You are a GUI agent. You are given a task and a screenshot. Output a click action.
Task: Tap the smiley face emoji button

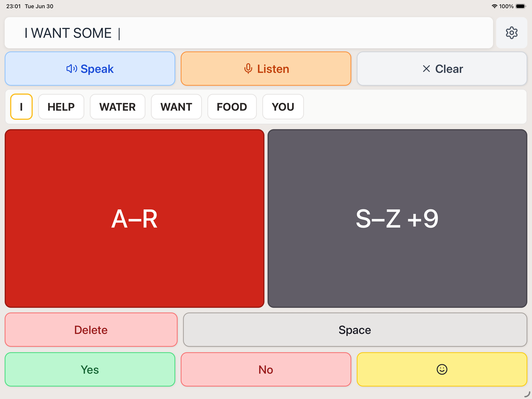pyautogui.click(x=442, y=369)
